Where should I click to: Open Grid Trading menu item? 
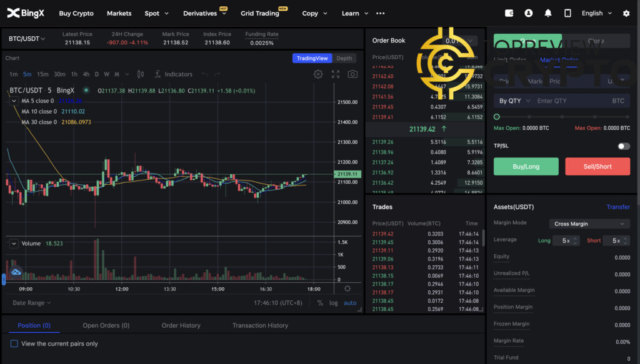tap(260, 14)
